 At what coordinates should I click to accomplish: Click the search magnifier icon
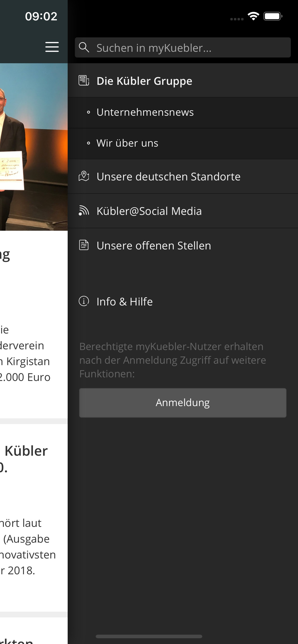84,47
